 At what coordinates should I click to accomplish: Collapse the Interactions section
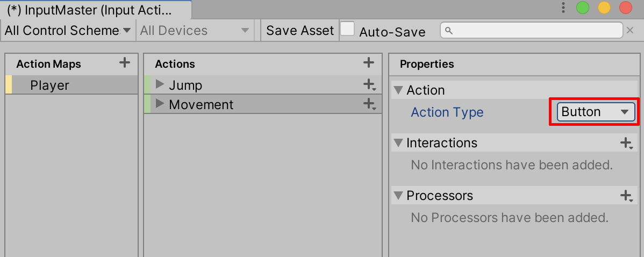398,143
